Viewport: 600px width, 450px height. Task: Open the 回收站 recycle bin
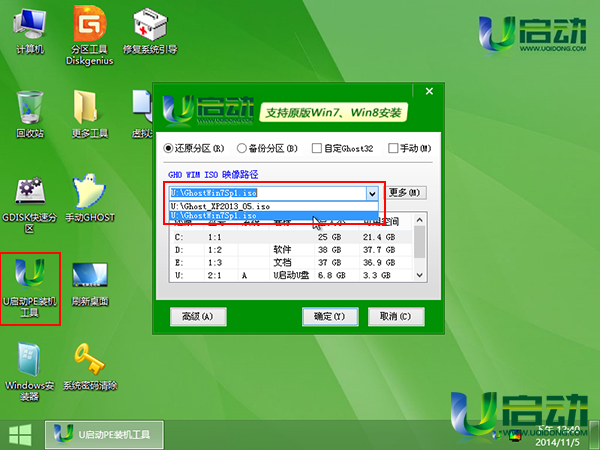point(29,108)
